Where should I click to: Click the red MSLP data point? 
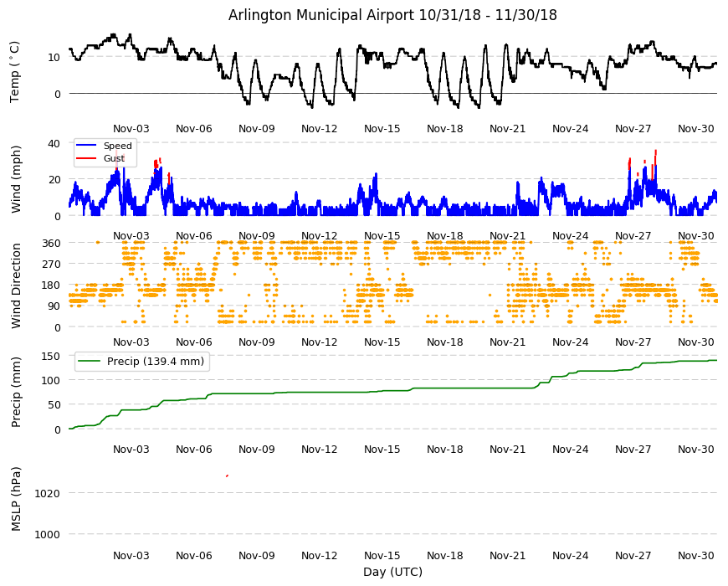coord(227,475)
